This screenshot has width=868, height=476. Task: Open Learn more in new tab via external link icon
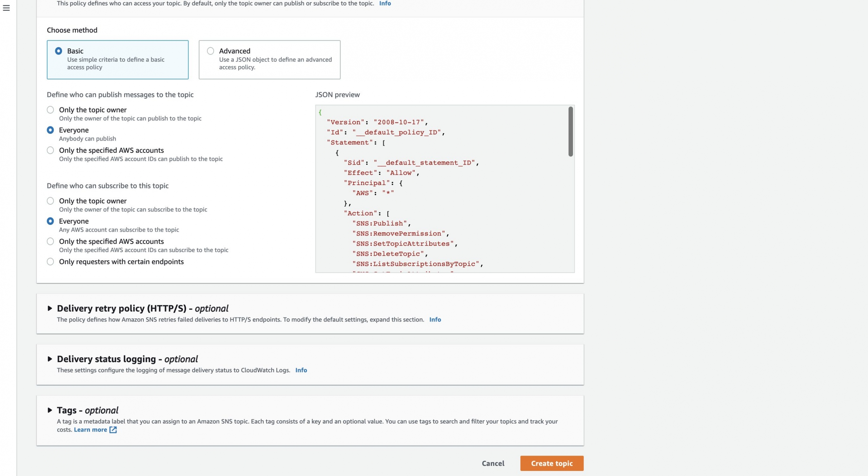(113, 430)
